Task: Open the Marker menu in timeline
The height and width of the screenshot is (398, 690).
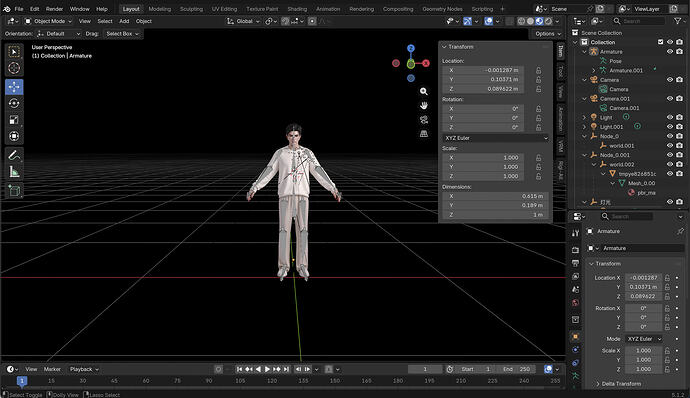Action: [52, 369]
